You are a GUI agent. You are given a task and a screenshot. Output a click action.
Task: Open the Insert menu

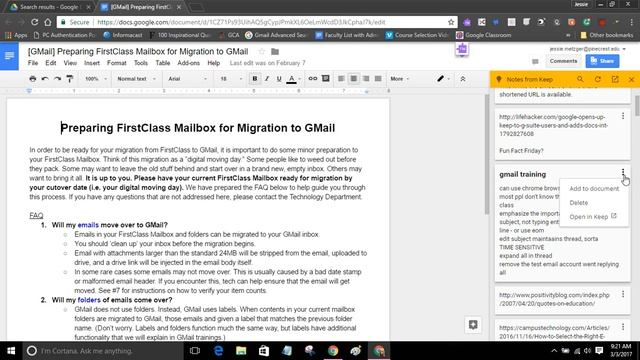tap(92, 63)
